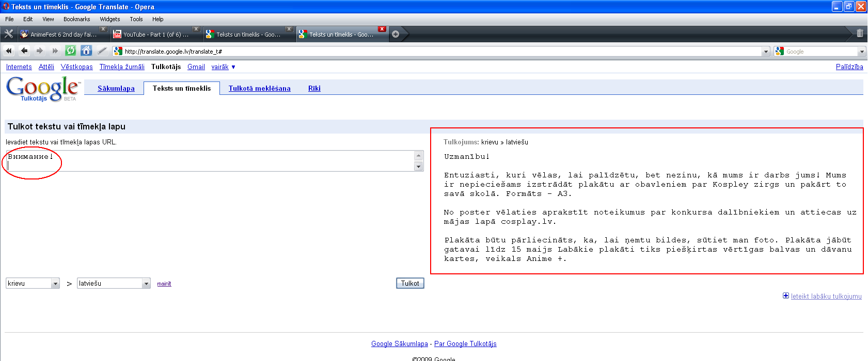868x361 pixels.
Task: Select the Teksts un tīmeklis page tab
Action: (182, 88)
